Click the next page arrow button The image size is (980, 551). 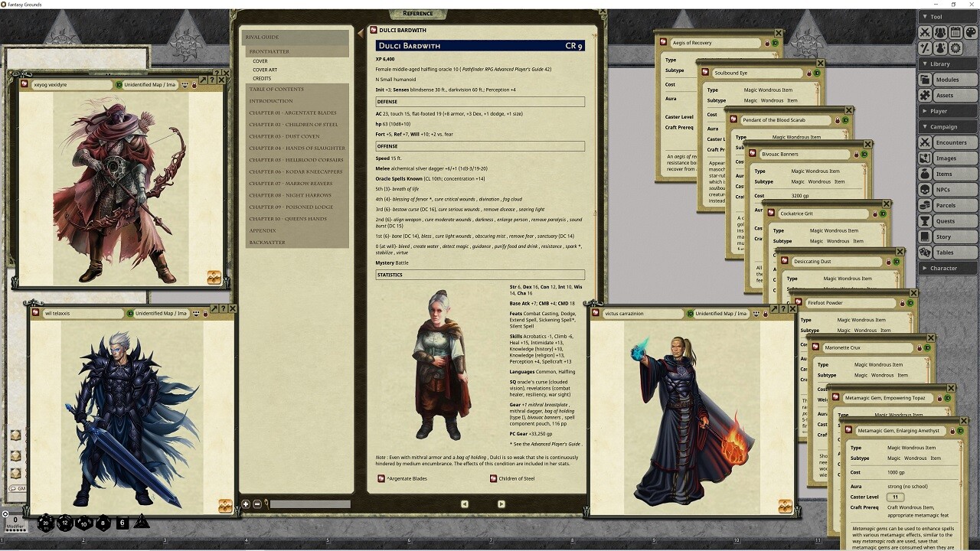click(x=501, y=504)
